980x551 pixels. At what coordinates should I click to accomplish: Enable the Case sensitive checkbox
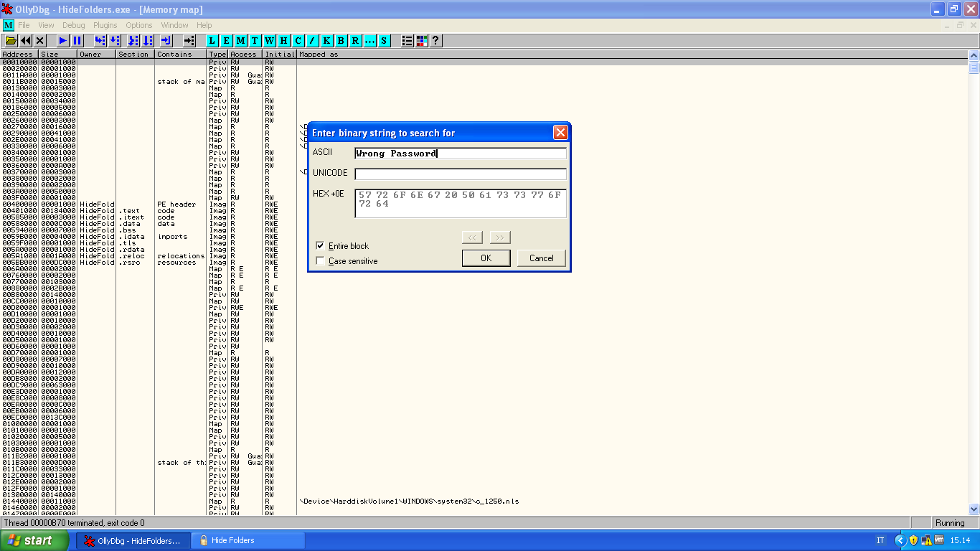321,261
